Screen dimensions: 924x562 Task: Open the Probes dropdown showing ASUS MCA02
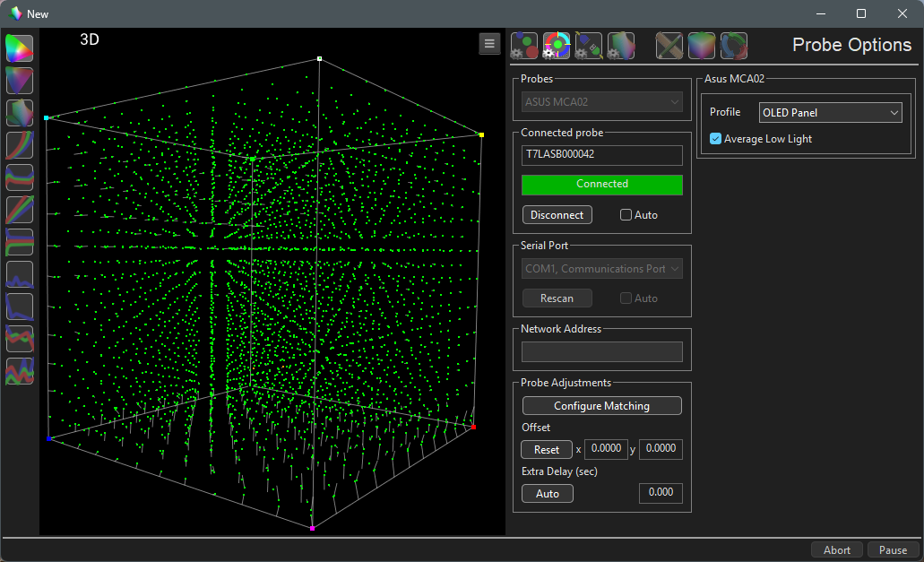601,102
